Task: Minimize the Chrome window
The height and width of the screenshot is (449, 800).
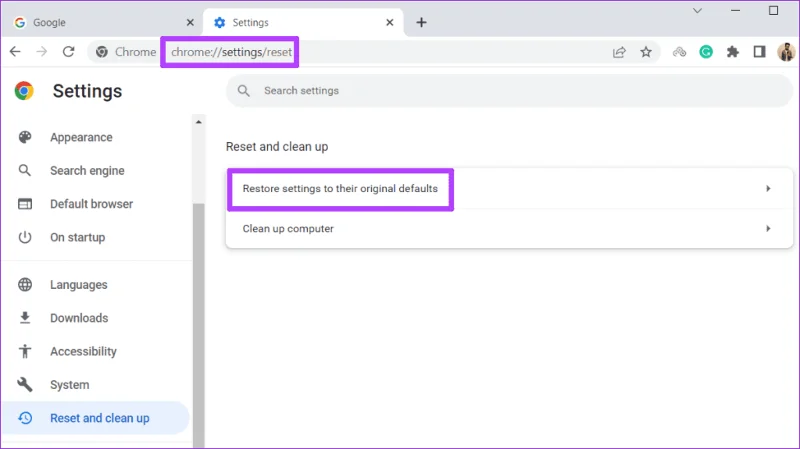Action: pos(735,11)
